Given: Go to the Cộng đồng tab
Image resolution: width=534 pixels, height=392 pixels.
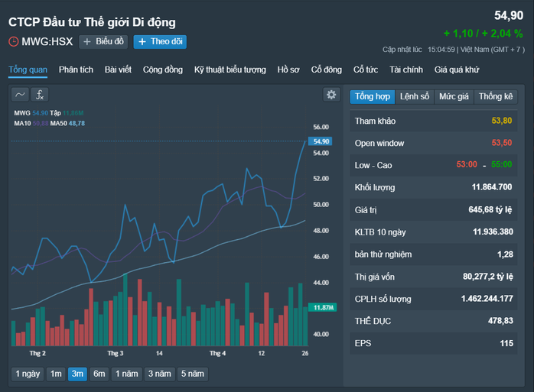Looking at the screenshot, I should pos(163,70).
